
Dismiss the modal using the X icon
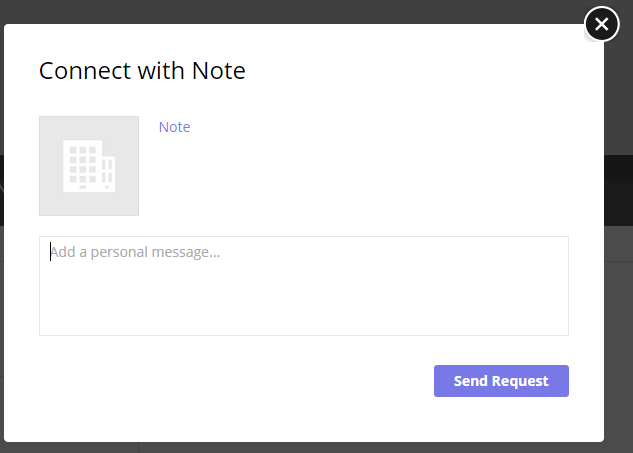602,24
